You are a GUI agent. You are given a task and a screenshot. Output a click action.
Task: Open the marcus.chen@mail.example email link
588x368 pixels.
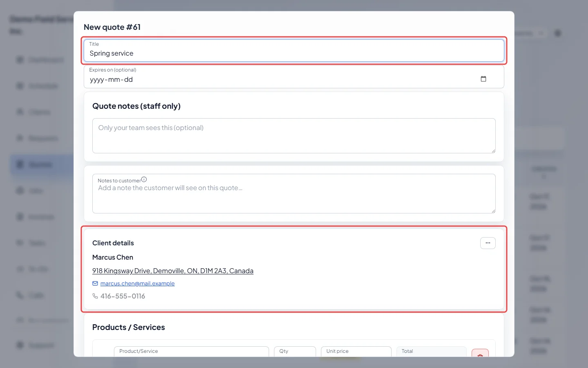click(x=138, y=283)
